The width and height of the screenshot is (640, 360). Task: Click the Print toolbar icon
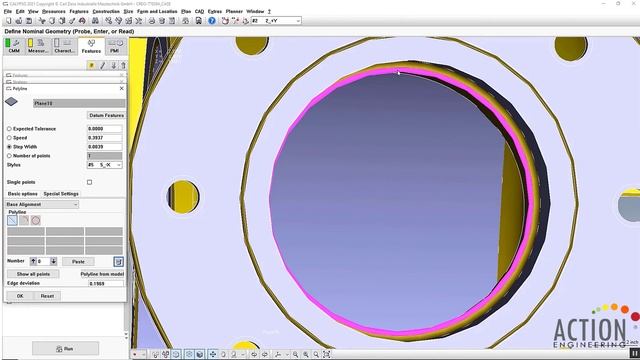151,21
